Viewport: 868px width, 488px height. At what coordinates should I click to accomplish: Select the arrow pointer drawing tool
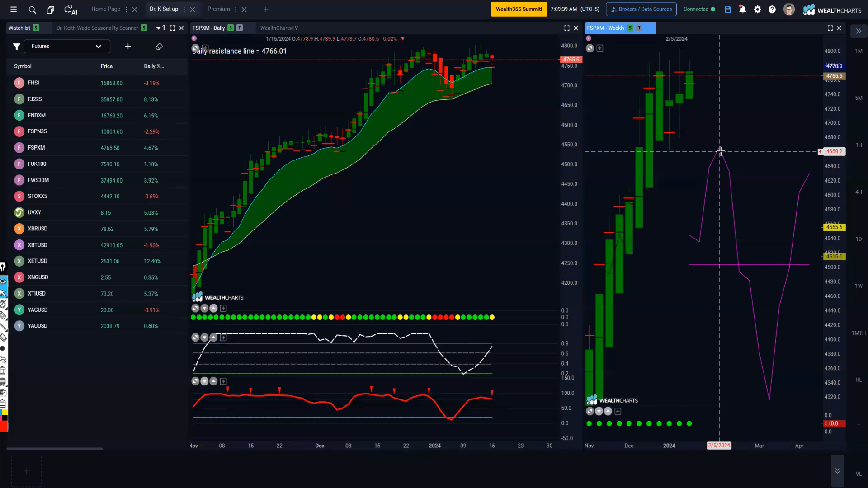[x=3, y=294]
